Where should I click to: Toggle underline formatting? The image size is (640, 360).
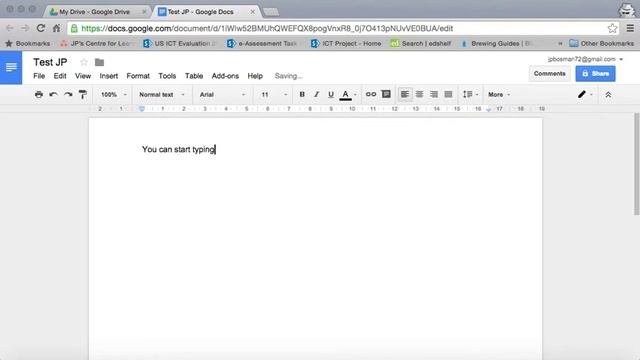(x=331, y=94)
